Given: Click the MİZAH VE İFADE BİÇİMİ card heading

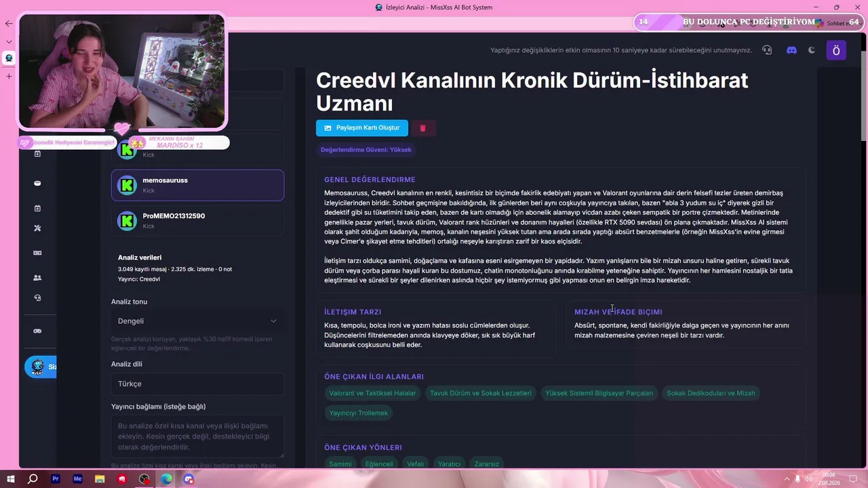Looking at the screenshot, I should click(618, 312).
